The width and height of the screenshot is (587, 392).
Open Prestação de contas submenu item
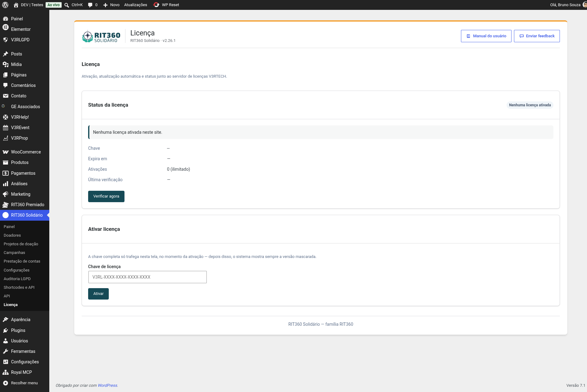coord(22,261)
